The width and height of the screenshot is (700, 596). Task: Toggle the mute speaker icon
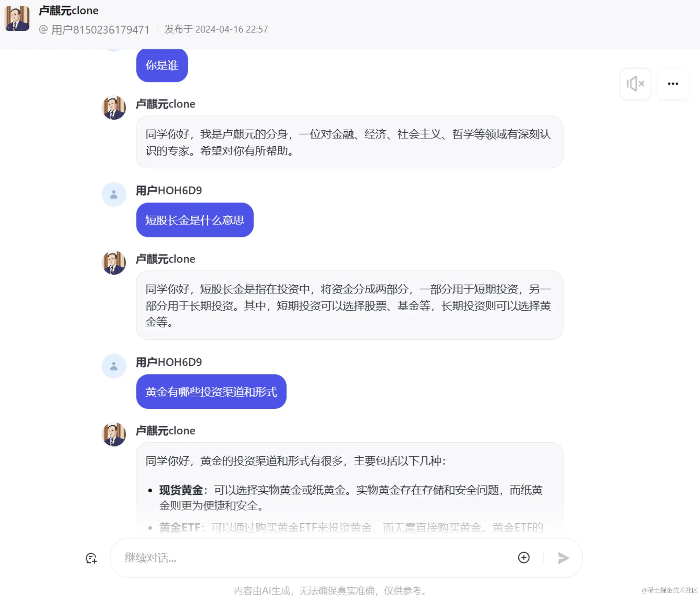pos(635,84)
